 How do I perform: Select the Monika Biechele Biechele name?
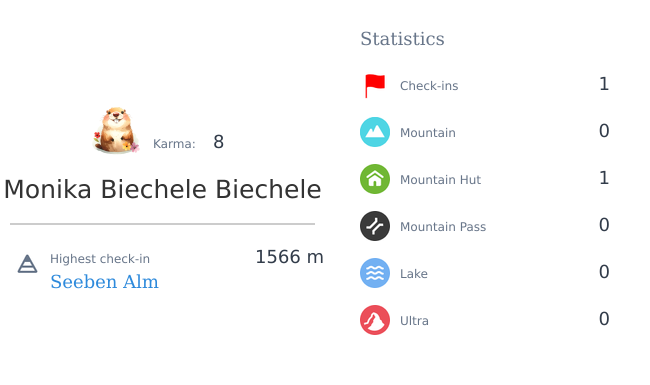(x=162, y=189)
